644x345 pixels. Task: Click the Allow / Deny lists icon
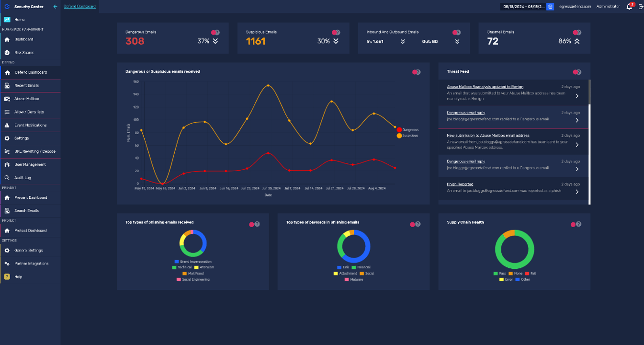7,112
